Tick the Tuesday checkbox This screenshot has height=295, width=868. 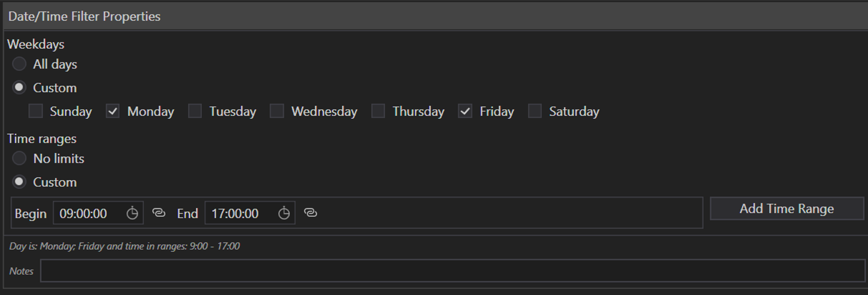pos(195,111)
